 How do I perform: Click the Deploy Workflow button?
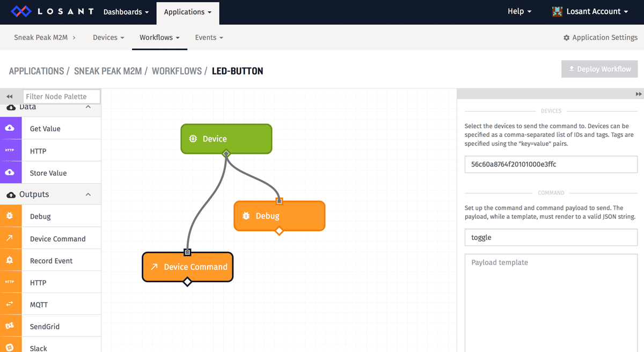[599, 69]
